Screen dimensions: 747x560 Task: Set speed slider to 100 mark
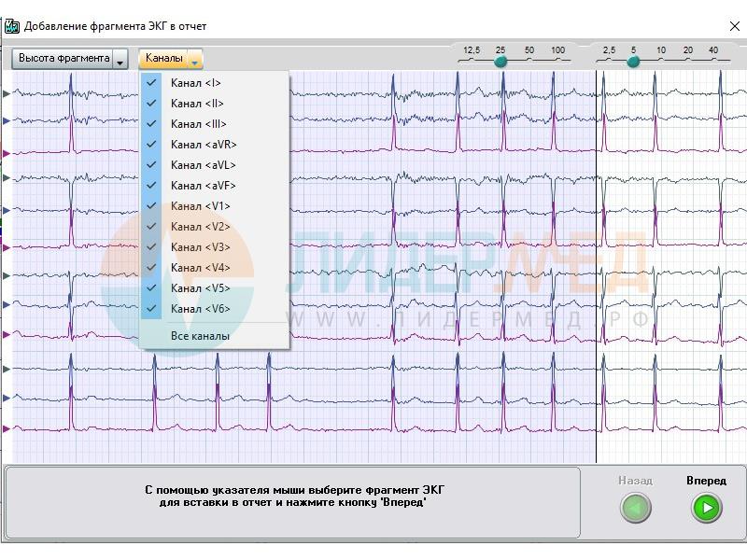(558, 62)
